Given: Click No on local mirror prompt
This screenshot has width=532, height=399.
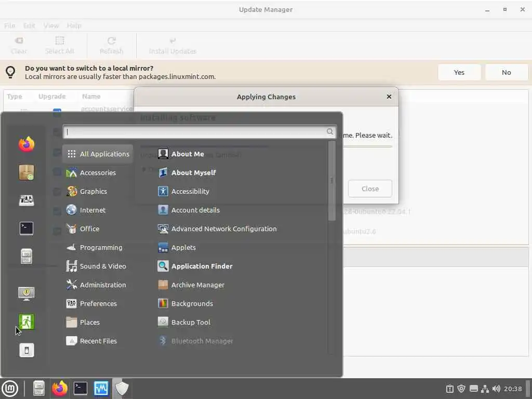Looking at the screenshot, I should point(506,72).
